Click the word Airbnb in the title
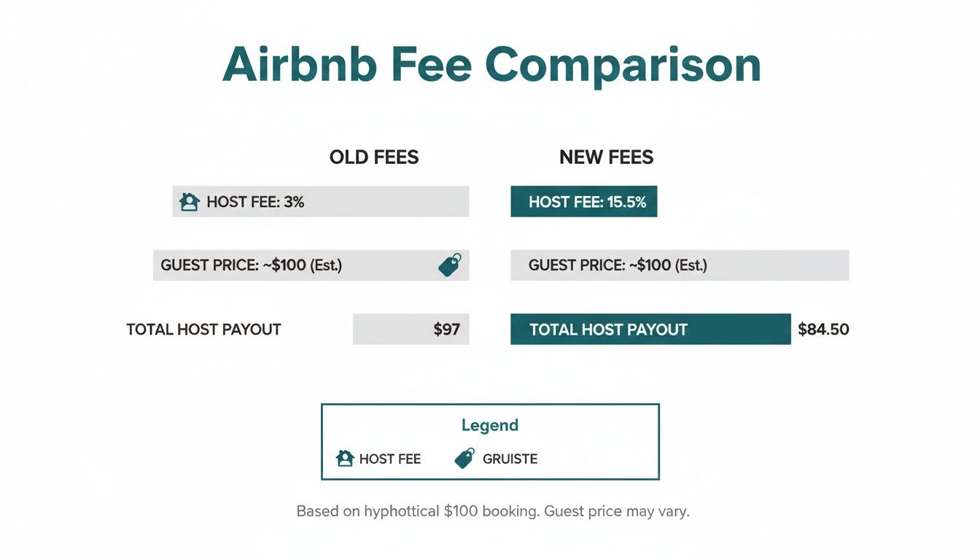The image size is (980, 560). pos(300,64)
